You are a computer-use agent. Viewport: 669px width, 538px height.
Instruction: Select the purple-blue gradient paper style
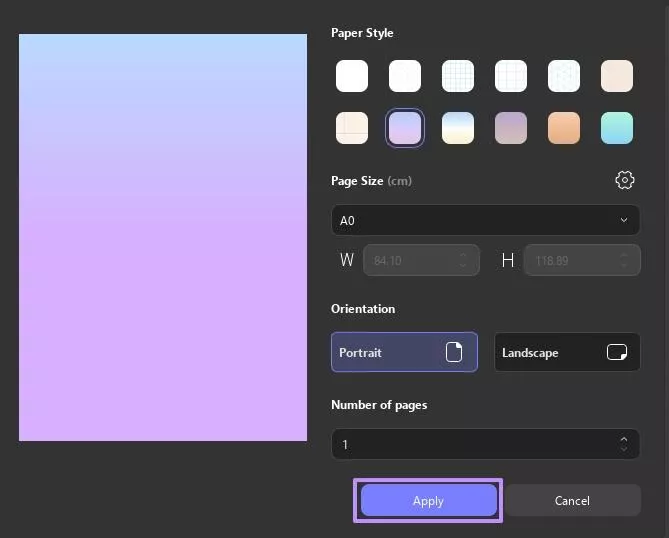[x=405, y=128]
